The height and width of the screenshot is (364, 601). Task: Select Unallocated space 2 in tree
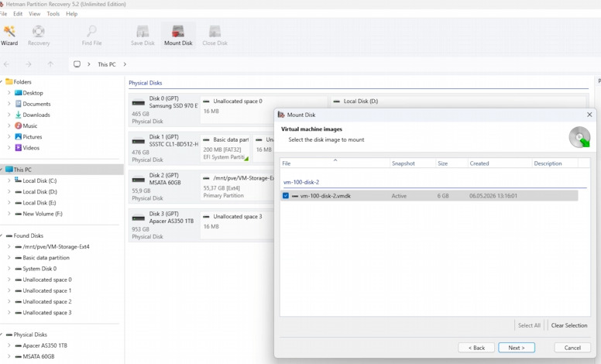[46, 301]
